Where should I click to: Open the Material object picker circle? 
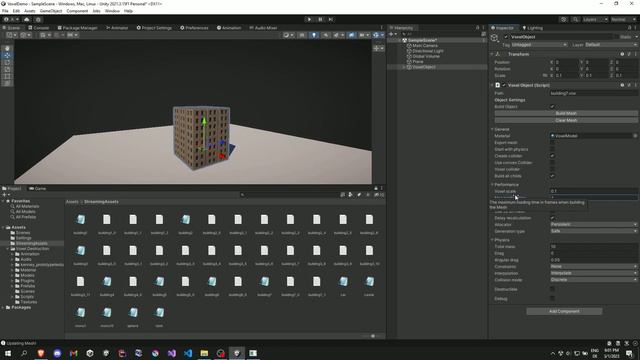click(635, 136)
